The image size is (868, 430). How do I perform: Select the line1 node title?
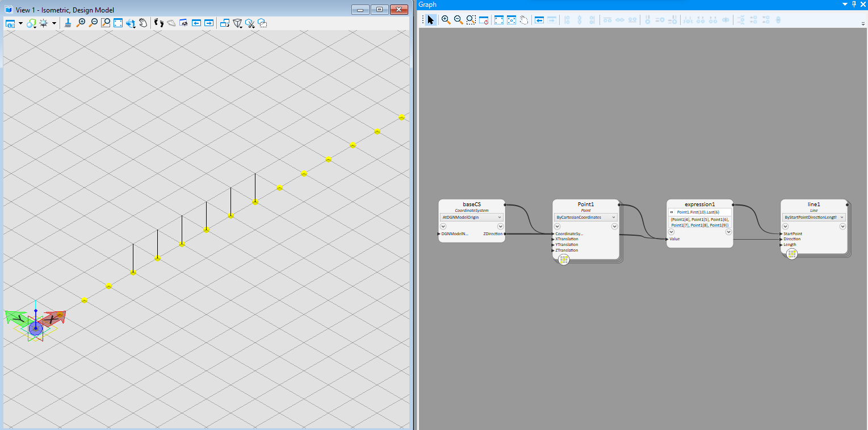coord(814,204)
